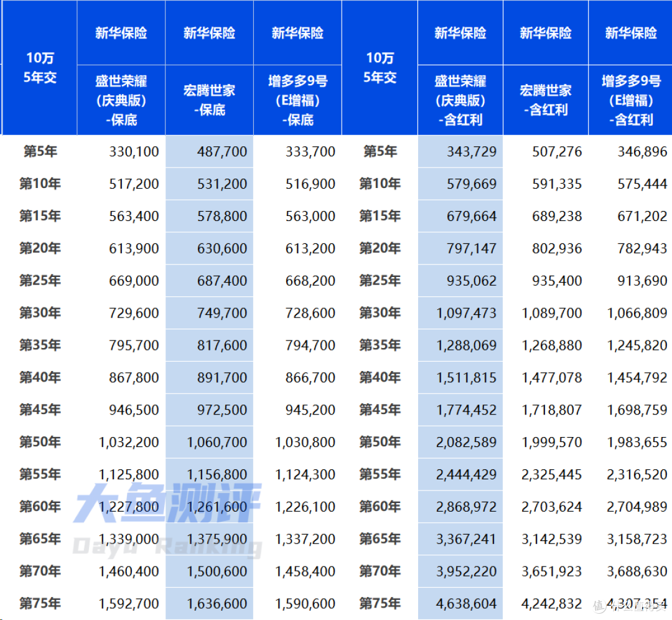Click the value 946,500
The image size is (672, 620).
click(x=134, y=410)
